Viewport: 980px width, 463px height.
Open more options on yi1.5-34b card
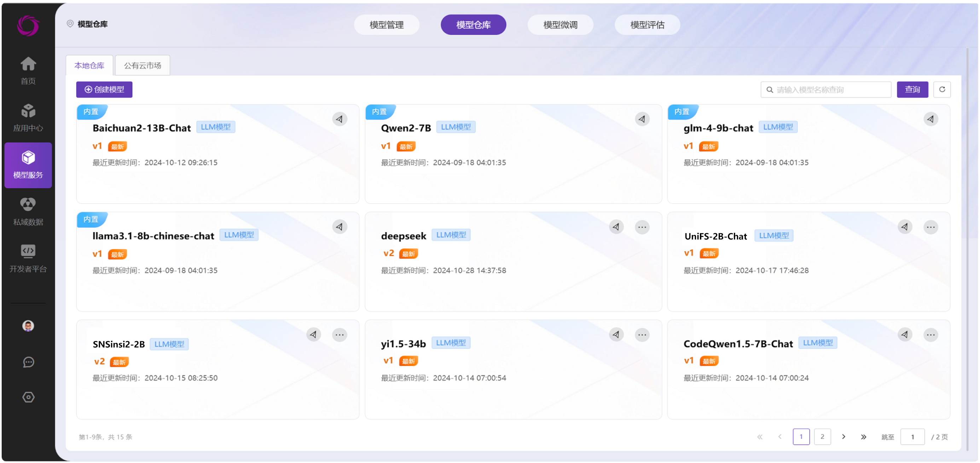pyautogui.click(x=642, y=335)
